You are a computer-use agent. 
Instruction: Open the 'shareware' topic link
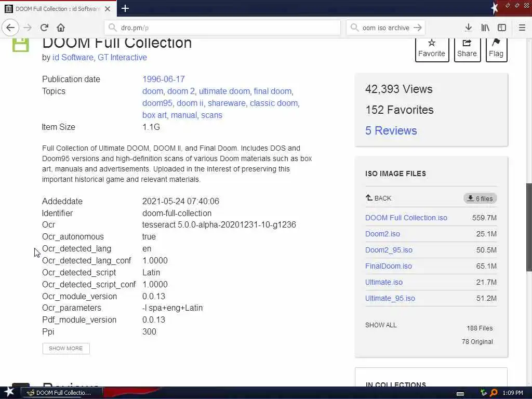click(x=227, y=103)
